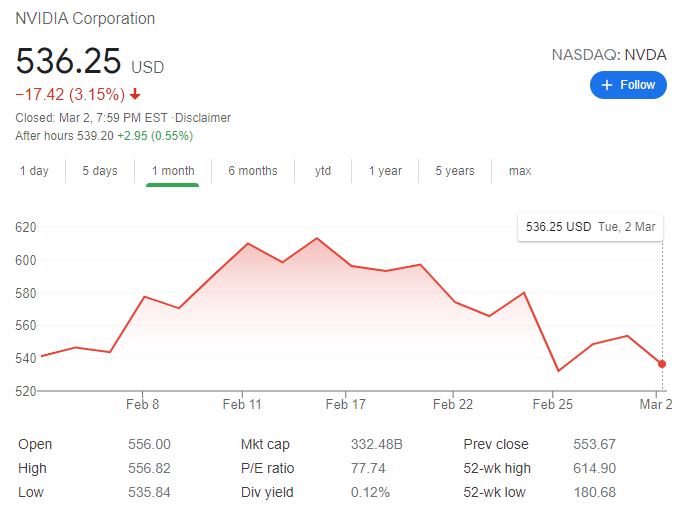Viewport: 681px width, 521px height.
Task: Click the Mkt cap value 332.48B
Action: pos(377,444)
